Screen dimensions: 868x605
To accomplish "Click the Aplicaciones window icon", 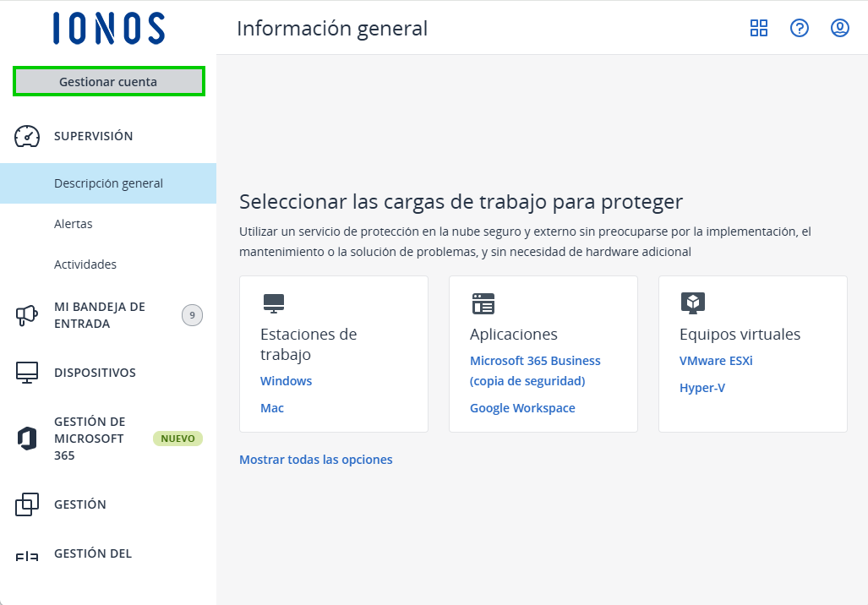I will [483, 303].
